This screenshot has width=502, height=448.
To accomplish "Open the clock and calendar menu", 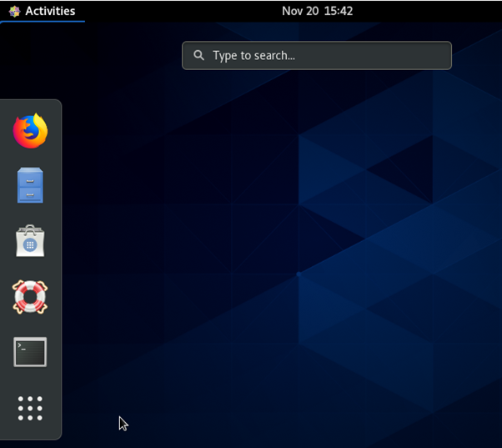I will (317, 11).
